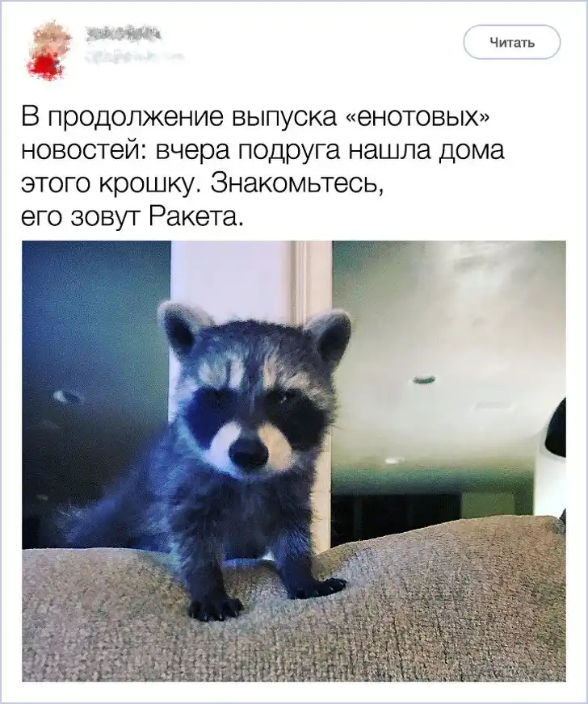Click the raccoon's right ear in the photo
This screenshot has height=704, width=588.
pos(329,336)
